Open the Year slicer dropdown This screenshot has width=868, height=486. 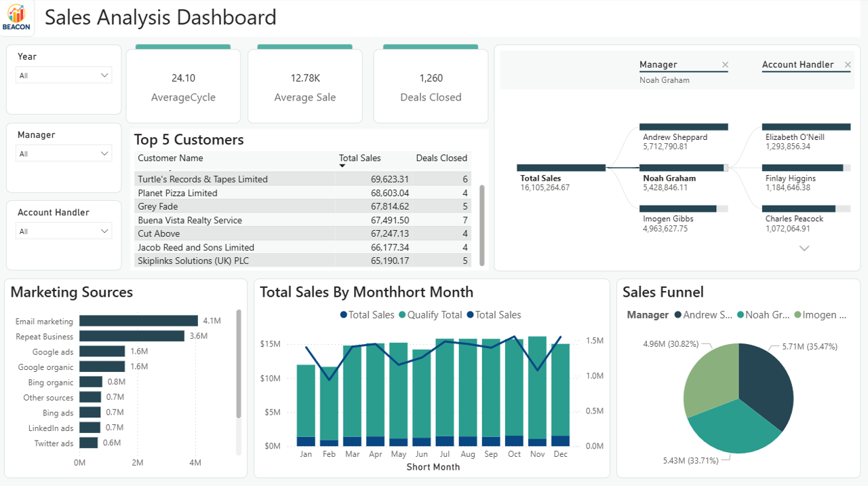[64, 75]
